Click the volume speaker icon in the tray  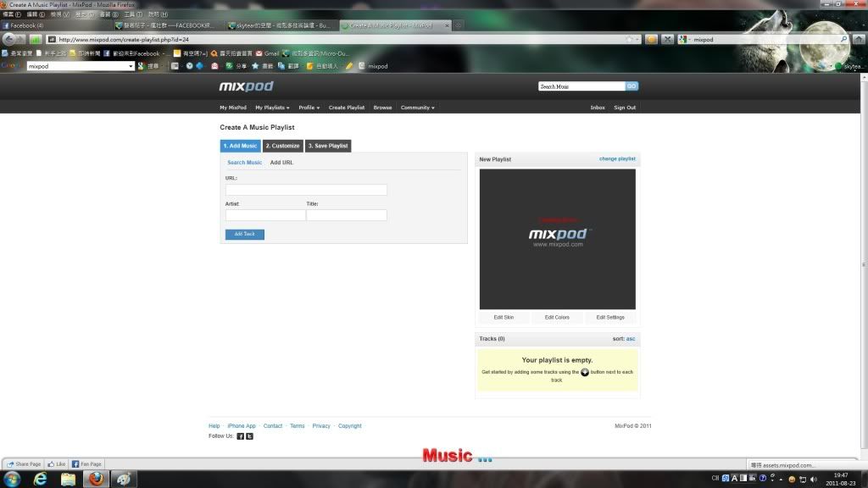(x=814, y=480)
